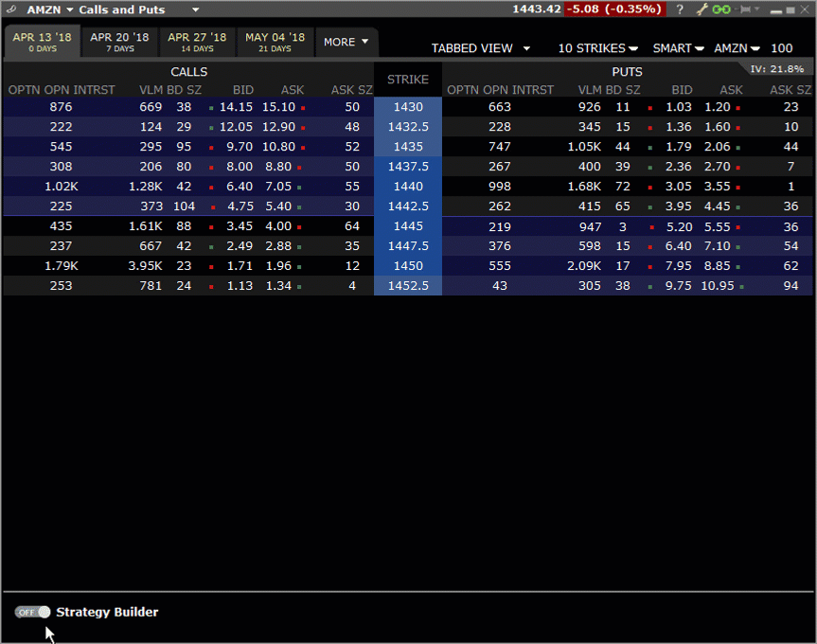Click the Strategy Builder label
The image size is (817, 644).
coord(107,612)
